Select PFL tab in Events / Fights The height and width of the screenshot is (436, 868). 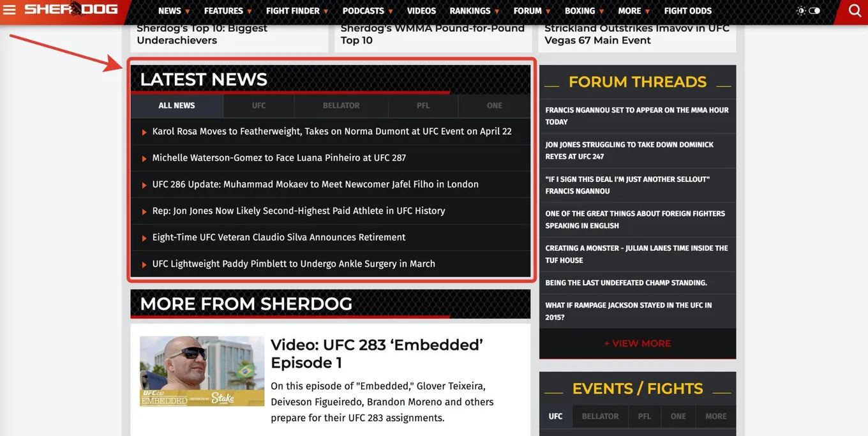click(645, 416)
